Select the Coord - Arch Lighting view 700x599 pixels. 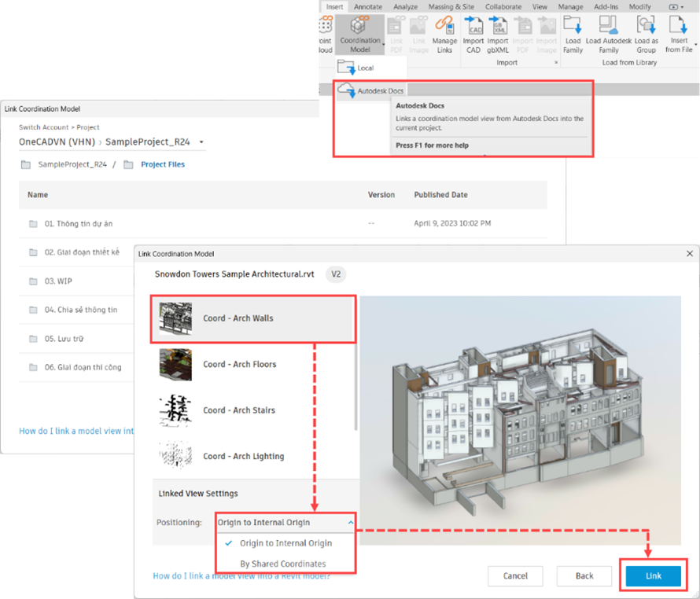click(253, 456)
